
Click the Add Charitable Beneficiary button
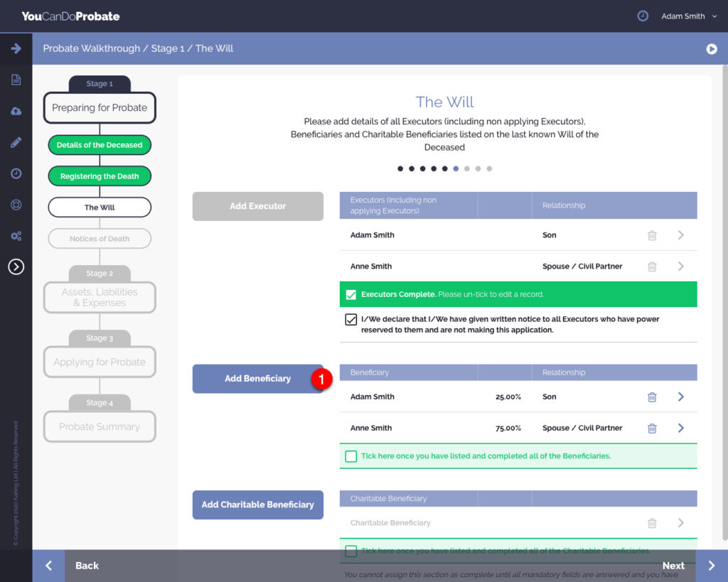point(257,505)
